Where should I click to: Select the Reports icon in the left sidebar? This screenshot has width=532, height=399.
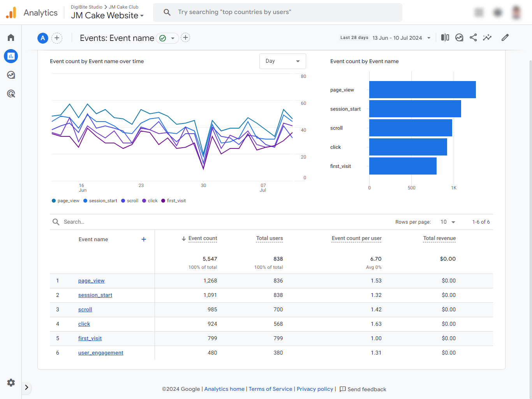(x=11, y=56)
